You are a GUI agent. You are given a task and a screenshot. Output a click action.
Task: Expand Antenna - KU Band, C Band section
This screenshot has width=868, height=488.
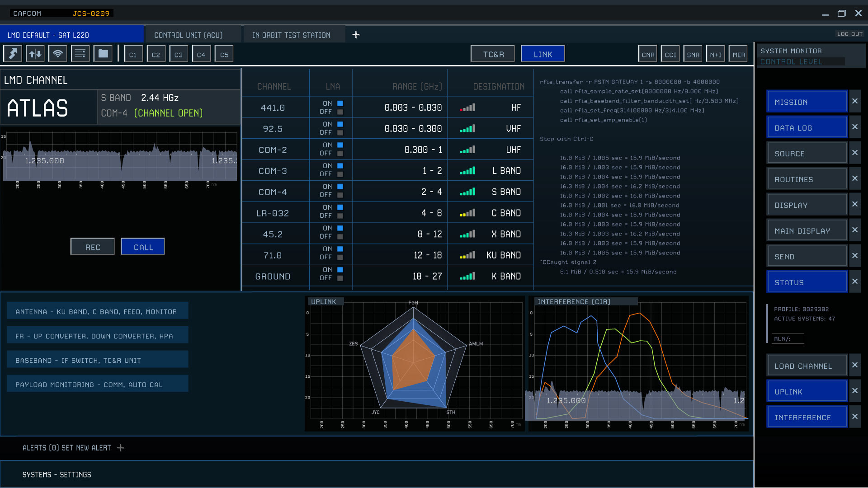pos(98,311)
